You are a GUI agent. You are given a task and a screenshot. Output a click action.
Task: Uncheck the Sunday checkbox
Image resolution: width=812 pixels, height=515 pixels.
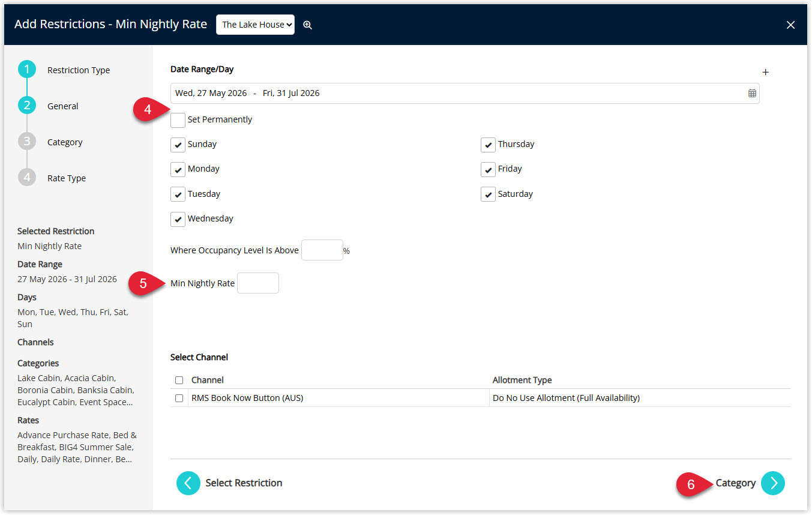tap(178, 145)
